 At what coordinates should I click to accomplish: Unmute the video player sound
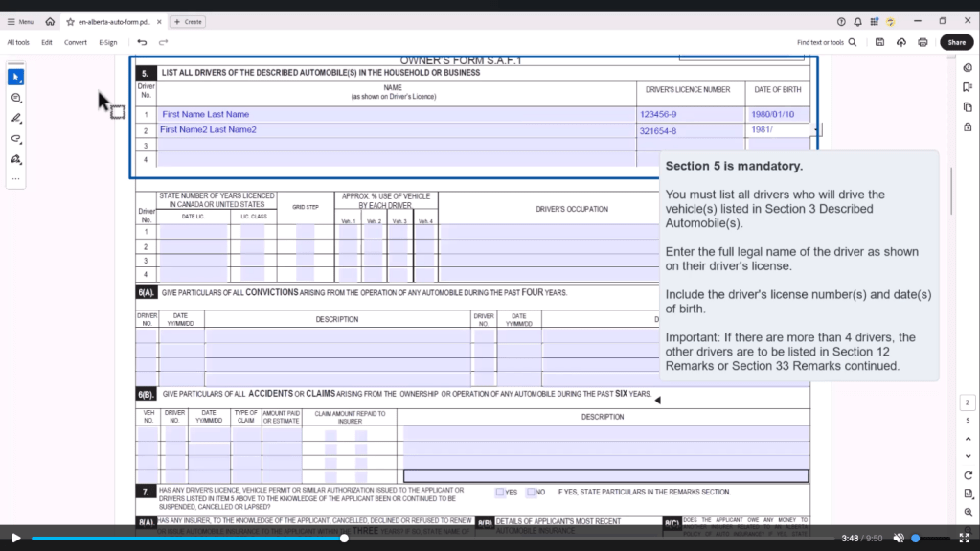point(899,539)
